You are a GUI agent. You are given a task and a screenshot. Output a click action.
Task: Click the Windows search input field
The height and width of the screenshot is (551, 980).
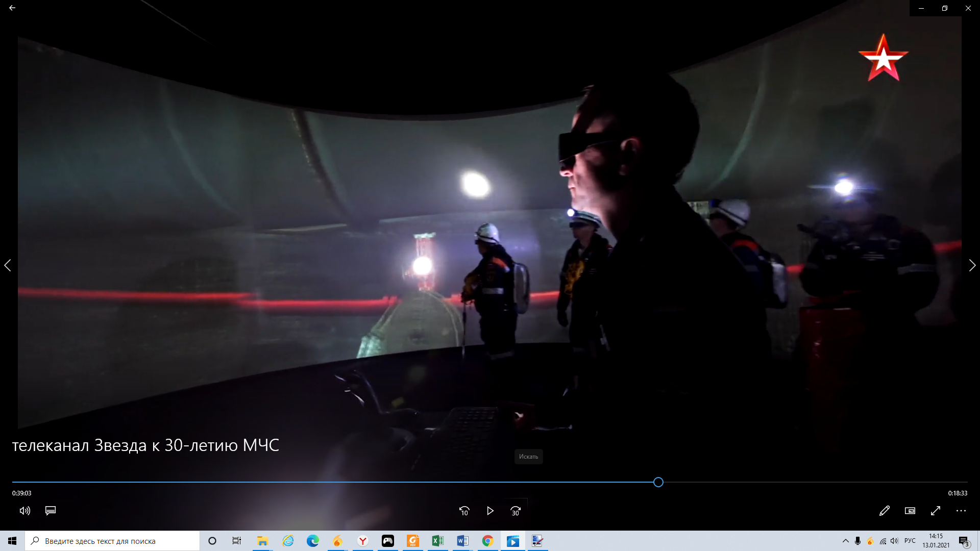point(112,541)
